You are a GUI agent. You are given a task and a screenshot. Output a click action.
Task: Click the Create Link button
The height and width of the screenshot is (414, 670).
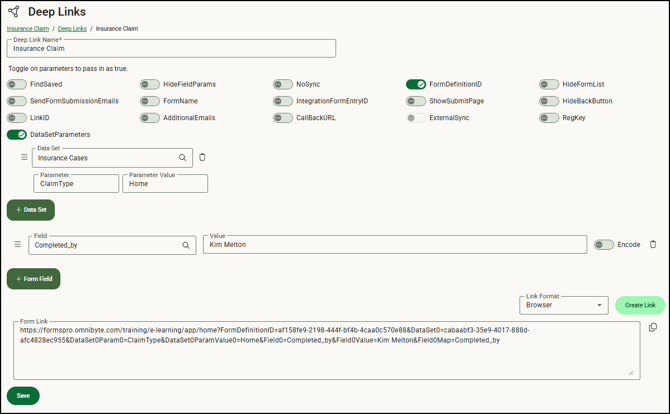coord(640,305)
